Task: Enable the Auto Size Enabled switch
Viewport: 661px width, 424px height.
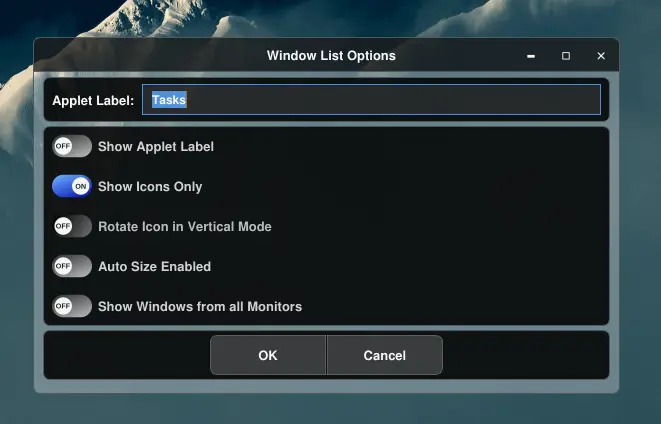Action: [x=72, y=266]
